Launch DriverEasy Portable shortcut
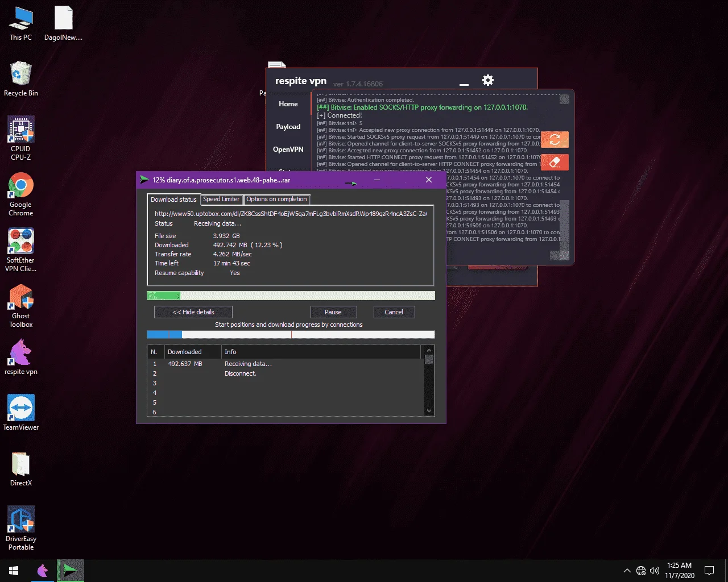Screen dimensions: 728x582 (21, 529)
